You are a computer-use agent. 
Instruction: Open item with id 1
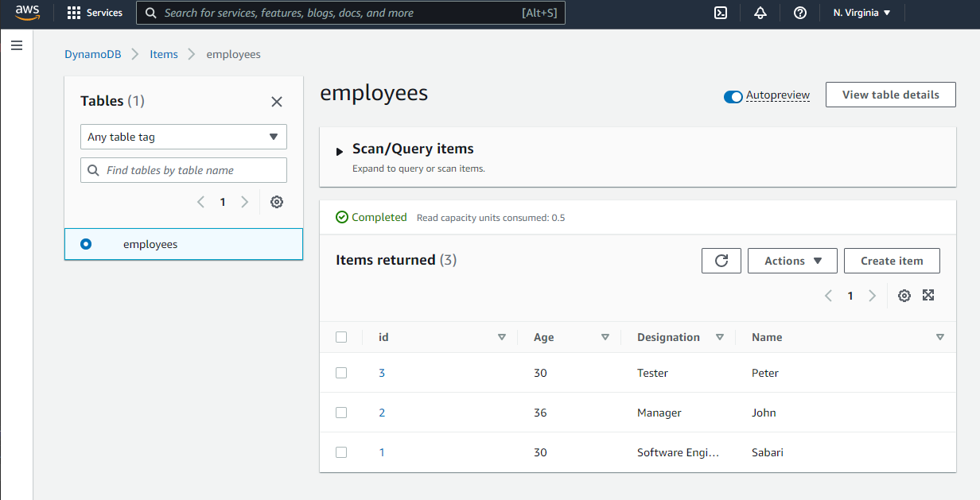[x=382, y=452]
